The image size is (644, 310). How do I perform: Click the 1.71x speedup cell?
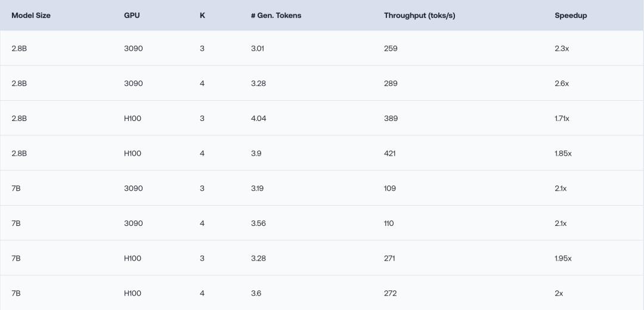click(x=562, y=119)
